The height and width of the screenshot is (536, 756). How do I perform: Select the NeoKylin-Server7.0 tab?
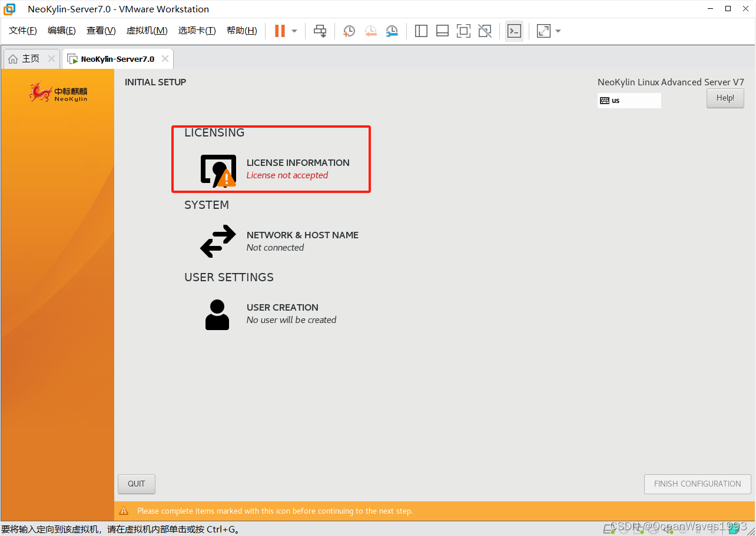117,59
